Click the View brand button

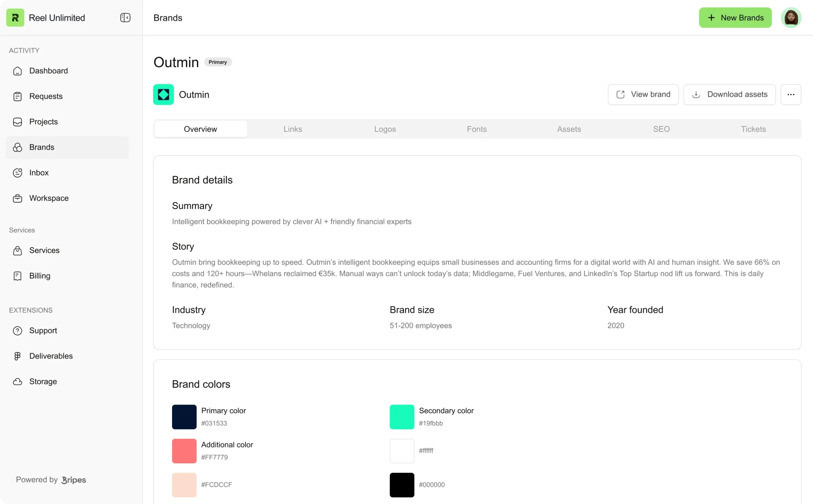click(643, 95)
